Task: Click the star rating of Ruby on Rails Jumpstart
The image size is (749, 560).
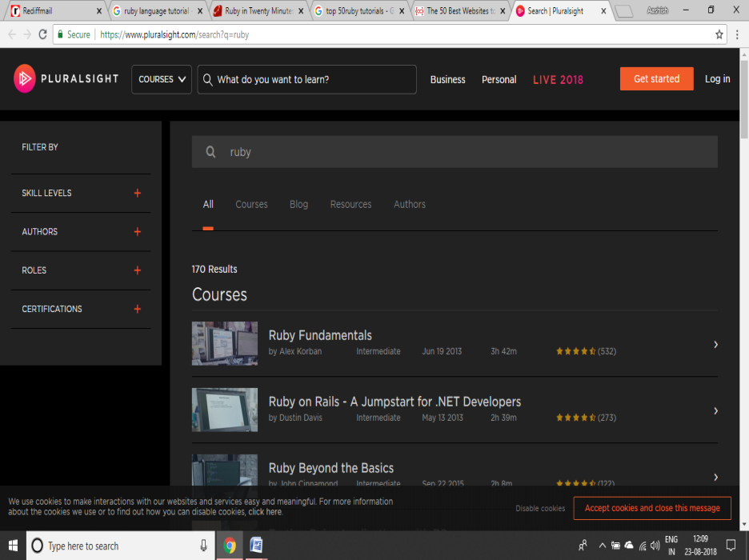Action: click(575, 418)
